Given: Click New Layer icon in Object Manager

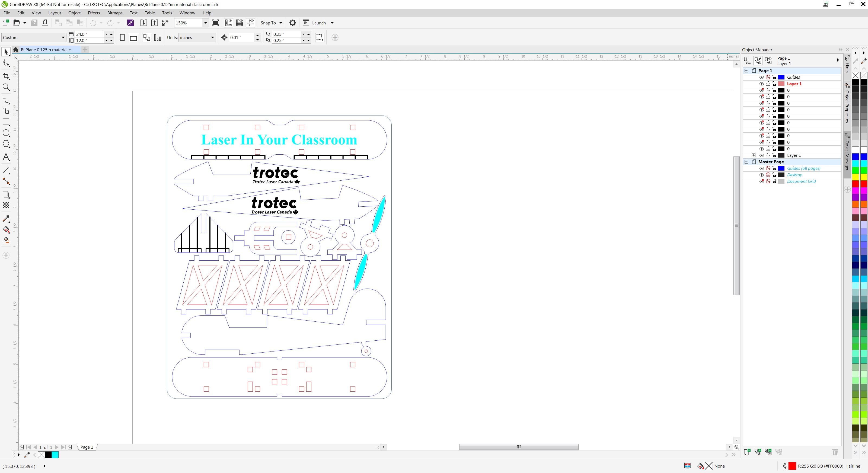Looking at the screenshot, I should [x=747, y=452].
